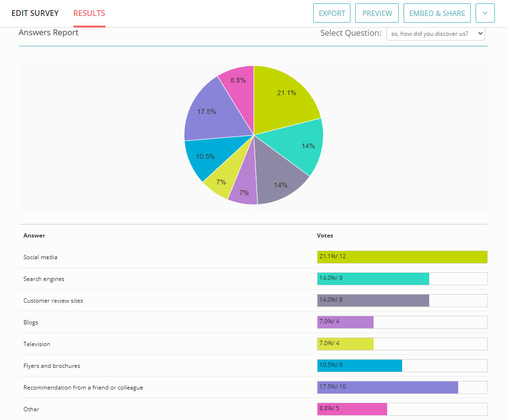Open the survey PREVIEW

[377, 13]
